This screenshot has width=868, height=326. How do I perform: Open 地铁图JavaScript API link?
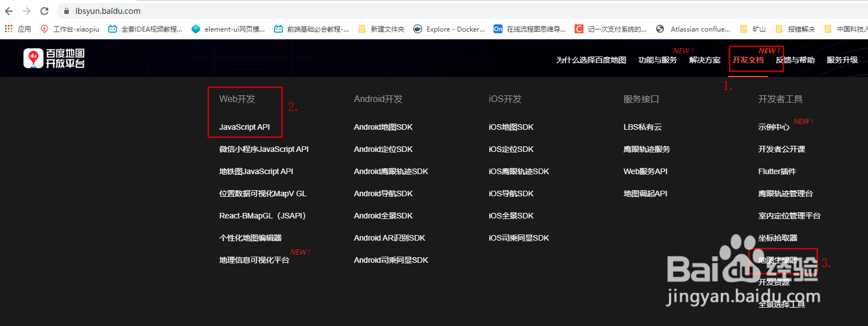click(x=256, y=171)
